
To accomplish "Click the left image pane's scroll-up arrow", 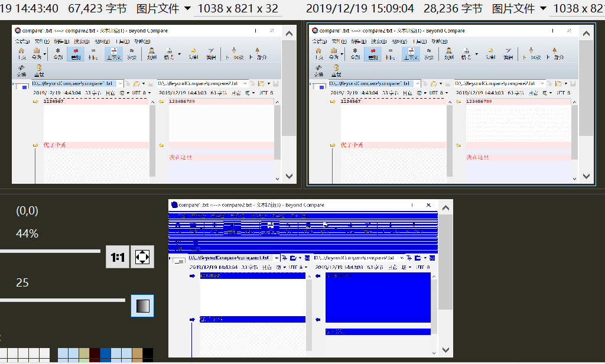I will [289, 34].
